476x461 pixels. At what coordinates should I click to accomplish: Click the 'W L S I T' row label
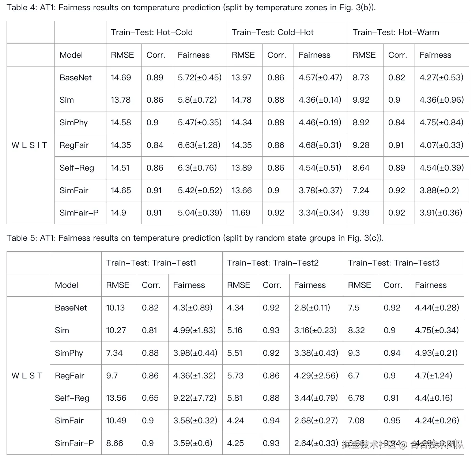coord(30,145)
